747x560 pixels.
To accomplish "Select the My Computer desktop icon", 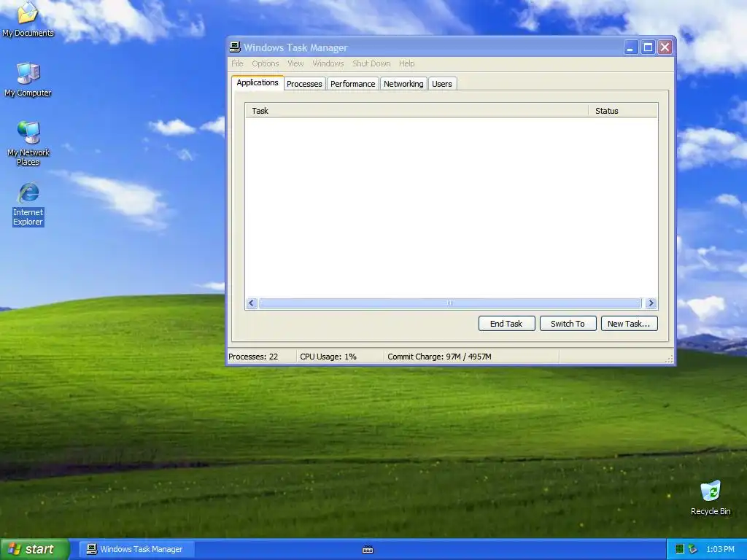I will click(x=28, y=79).
